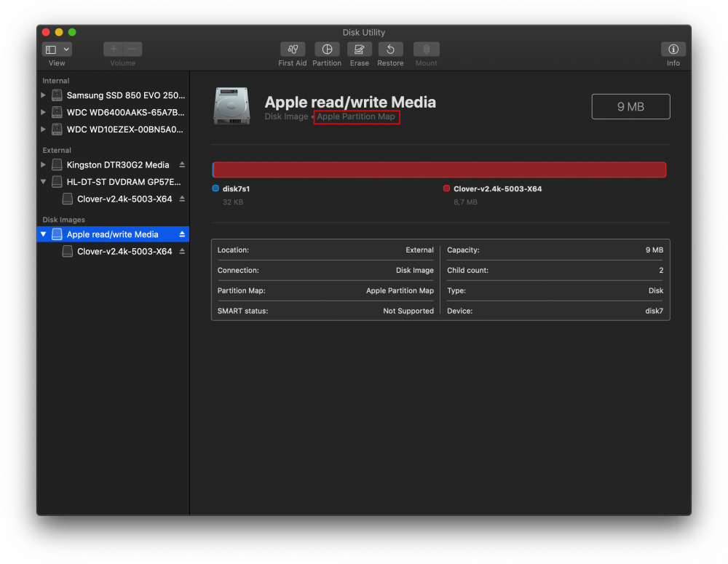The height and width of the screenshot is (564, 728).
Task: Click the Disk Images section header
Action: pos(63,220)
